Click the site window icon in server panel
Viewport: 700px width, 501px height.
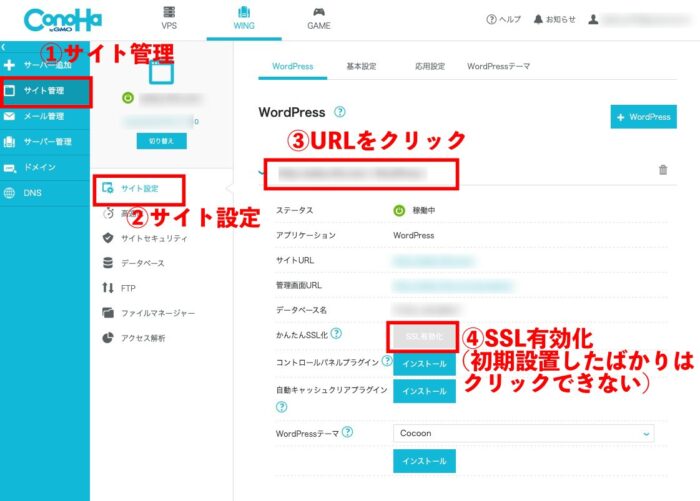161,72
